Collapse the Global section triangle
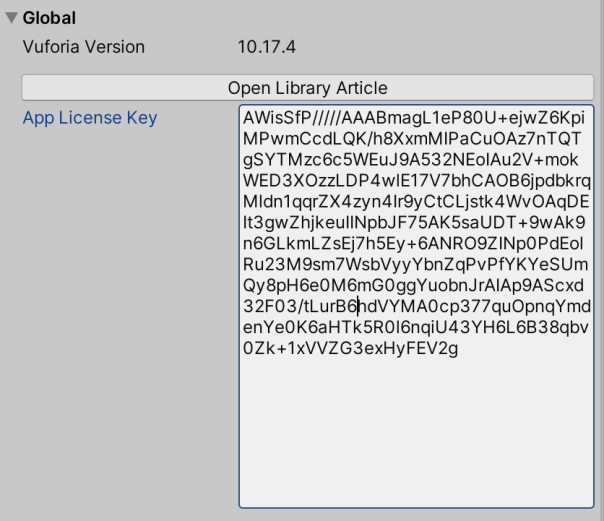 coord(12,18)
